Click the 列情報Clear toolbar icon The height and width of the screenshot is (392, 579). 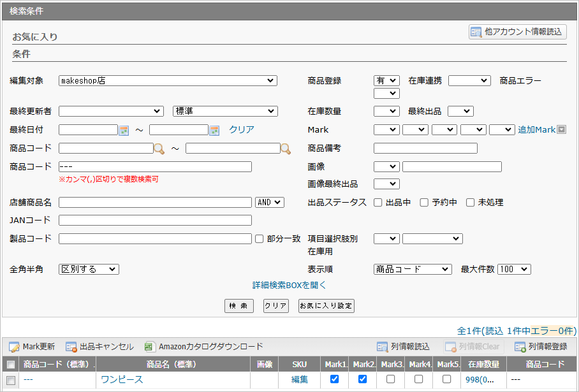point(450,347)
